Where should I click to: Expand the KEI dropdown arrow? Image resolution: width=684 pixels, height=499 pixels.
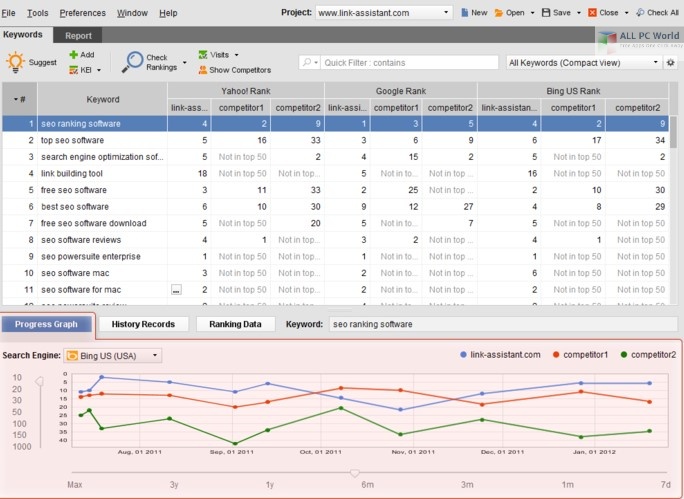point(99,70)
